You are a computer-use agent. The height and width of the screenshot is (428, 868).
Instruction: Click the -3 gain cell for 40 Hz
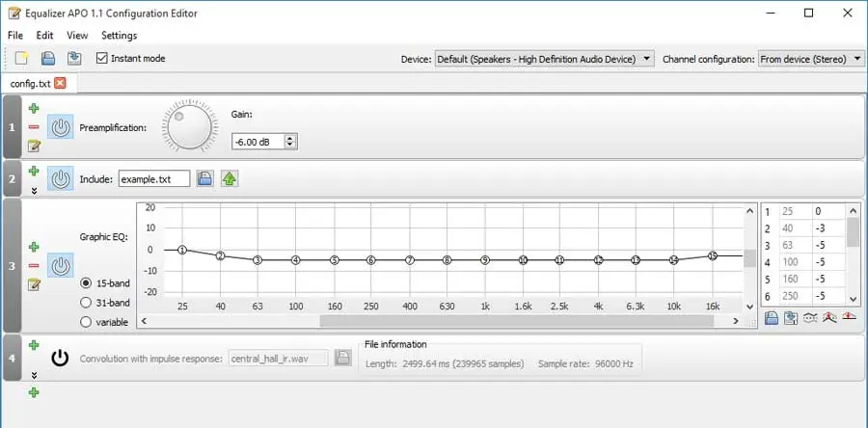coord(828,228)
